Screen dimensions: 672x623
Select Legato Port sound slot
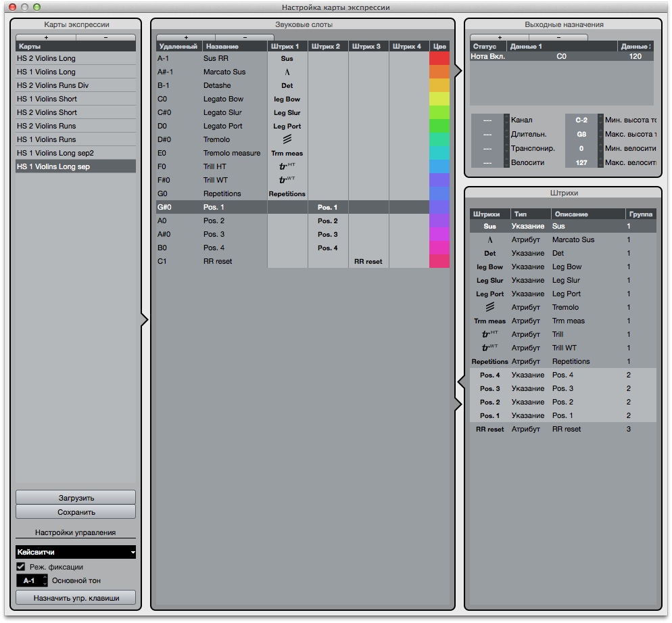click(x=293, y=126)
